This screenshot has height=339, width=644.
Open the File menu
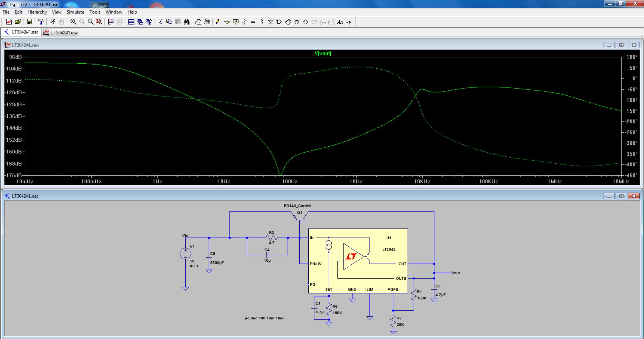pos(6,12)
